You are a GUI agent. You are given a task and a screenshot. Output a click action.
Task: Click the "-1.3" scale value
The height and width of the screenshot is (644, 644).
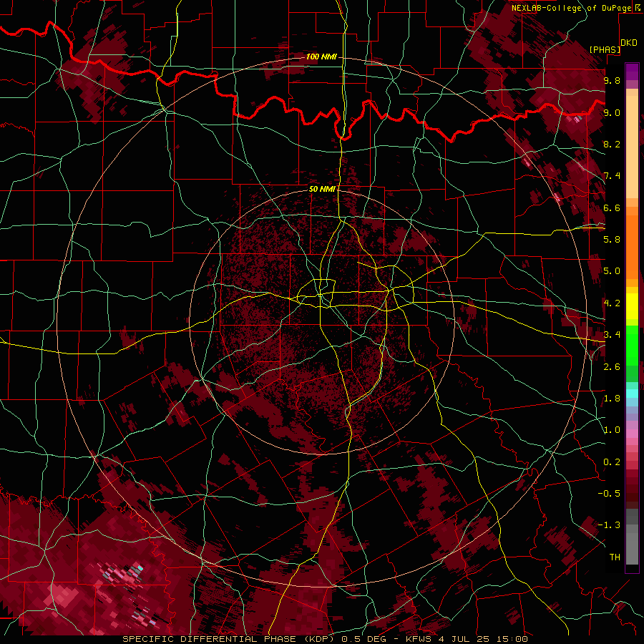[x=609, y=525]
